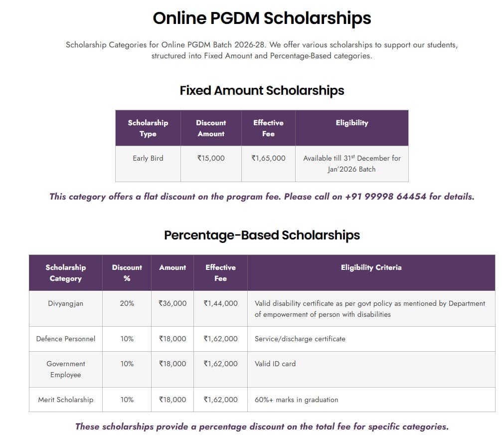The width and height of the screenshot is (504, 442).
Task: Click the Eligibility header in the fixed table
Action: (x=351, y=123)
